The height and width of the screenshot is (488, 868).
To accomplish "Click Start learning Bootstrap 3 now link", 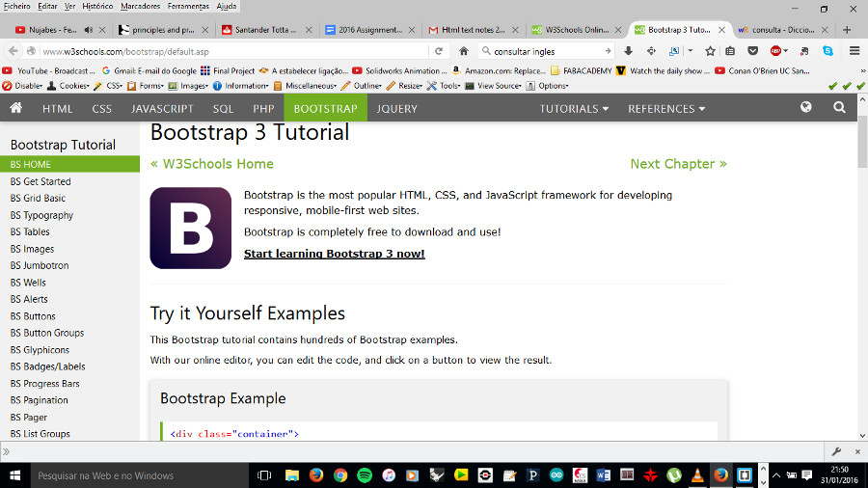I will pyautogui.click(x=335, y=254).
